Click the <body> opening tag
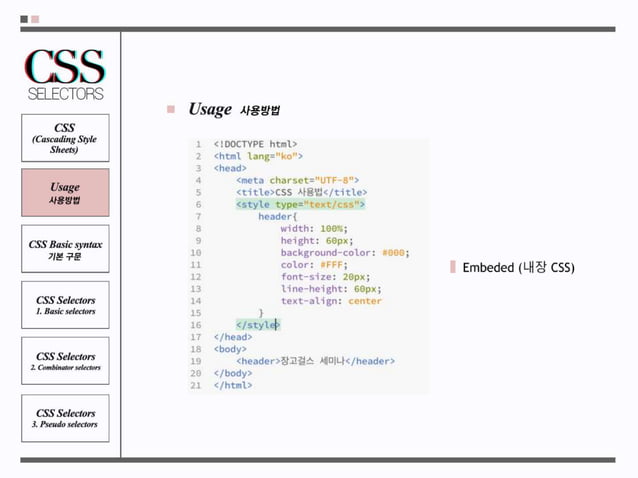The image size is (638, 478). click(x=230, y=349)
